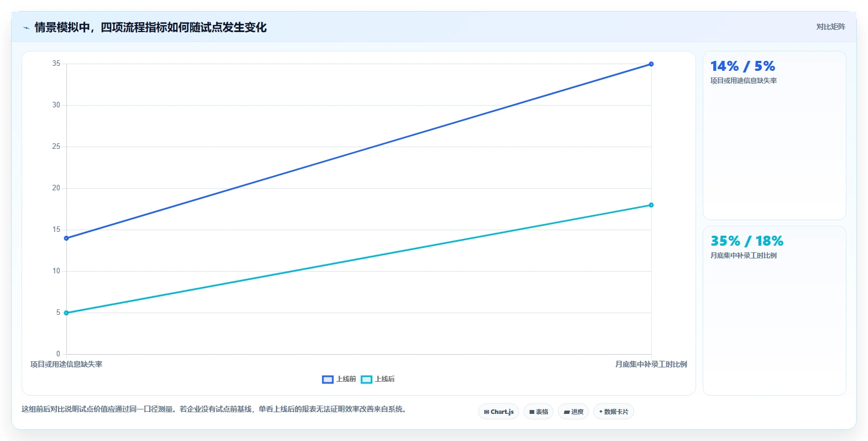Image resolution: width=868 pixels, height=441 pixels.
Task: Click the 进度 tag chip
Action: tap(573, 412)
